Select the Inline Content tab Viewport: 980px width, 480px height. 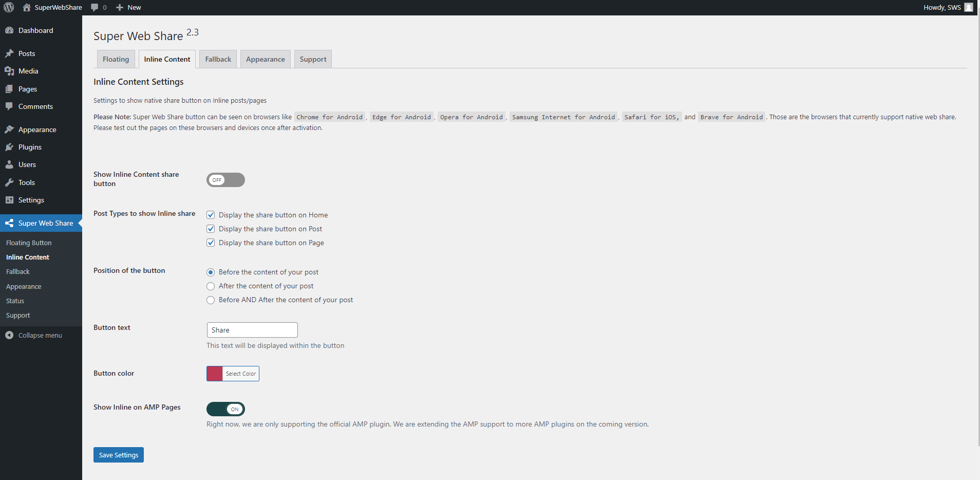point(167,59)
